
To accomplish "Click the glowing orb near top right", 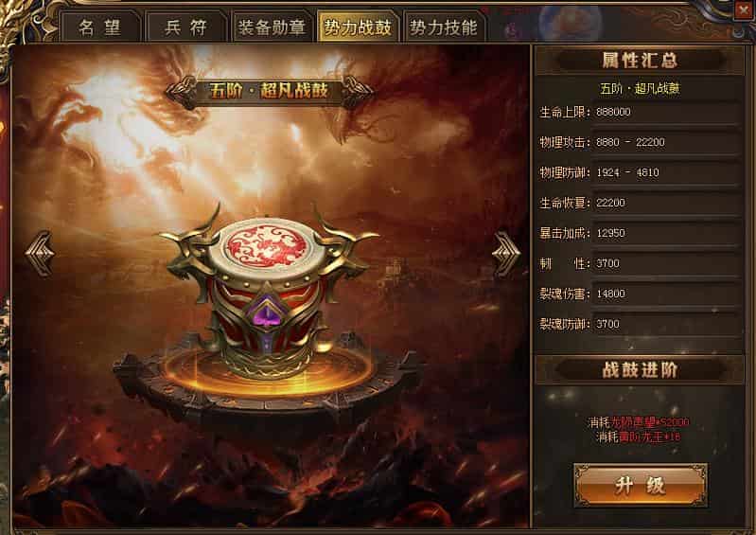I will tap(570, 22).
